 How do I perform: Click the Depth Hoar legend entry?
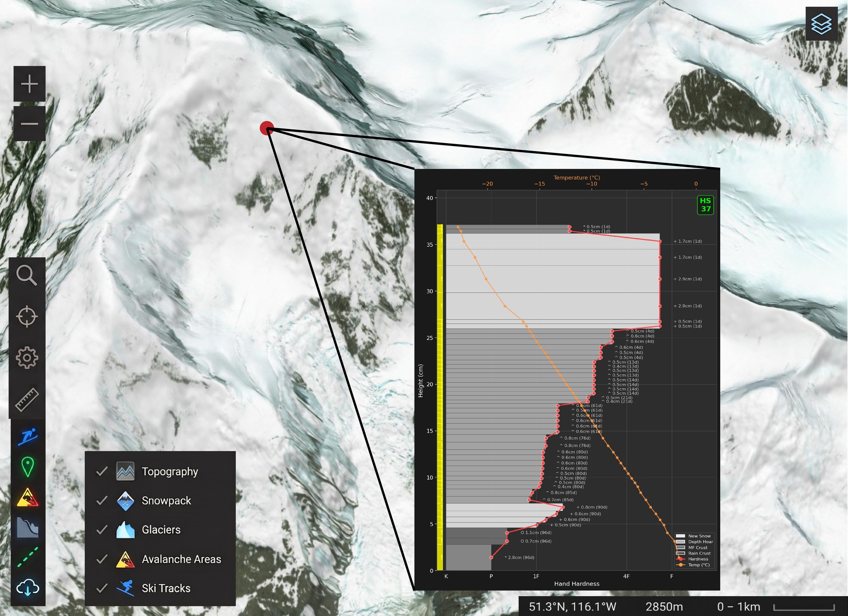coord(694,542)
